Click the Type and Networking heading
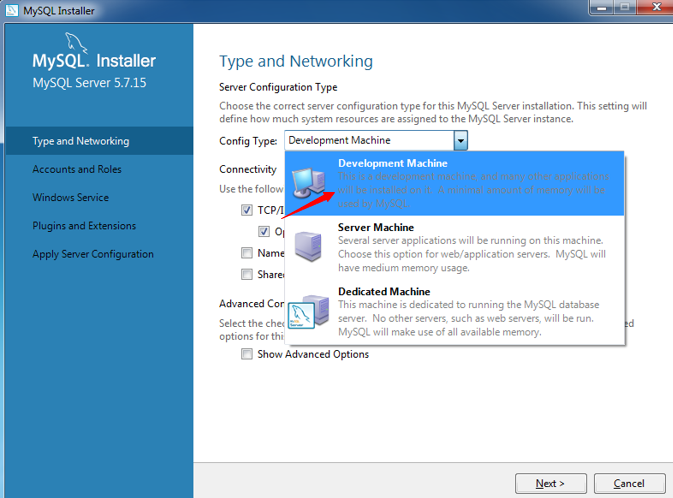The height and width of the screenshot is (498, 673). (296, 61)
